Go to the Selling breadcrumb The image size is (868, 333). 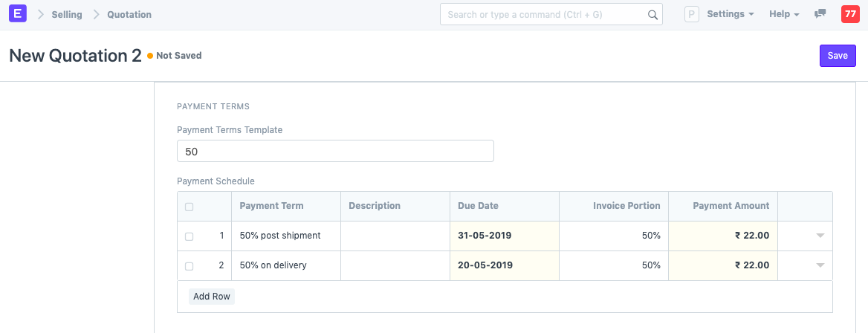pyautogui.click(x=67, y=14)
